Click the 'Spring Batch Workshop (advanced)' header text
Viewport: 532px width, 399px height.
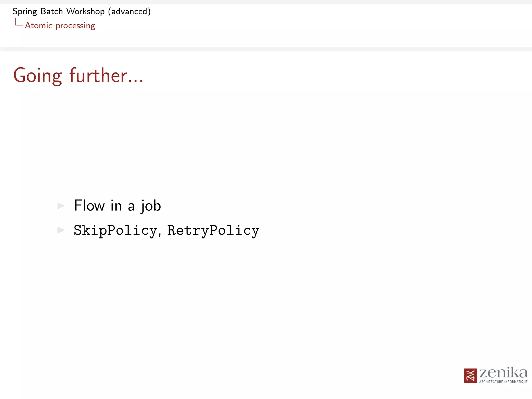coord(82,12)
